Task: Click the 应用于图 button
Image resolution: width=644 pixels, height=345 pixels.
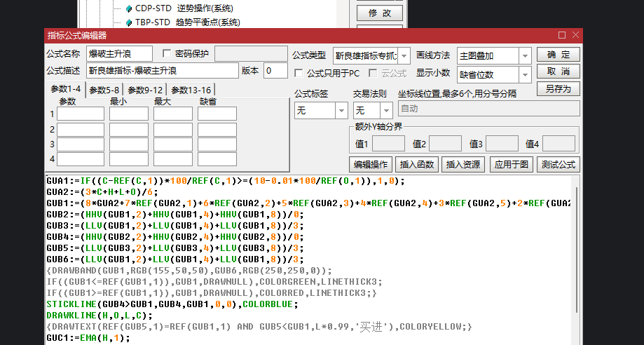Action: 510,165
